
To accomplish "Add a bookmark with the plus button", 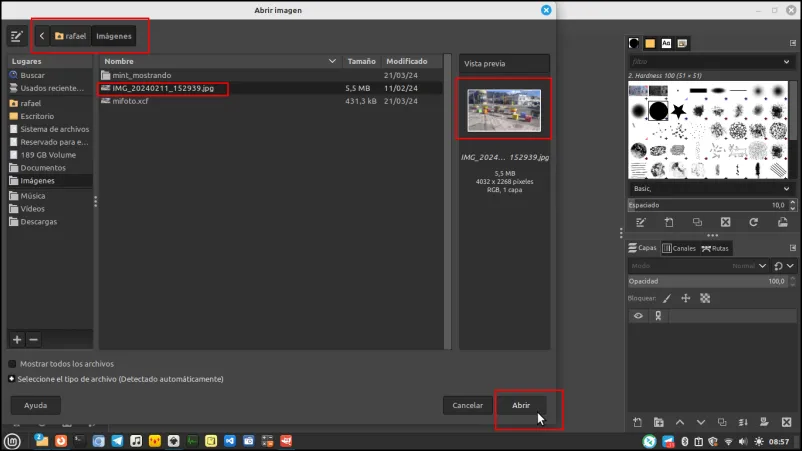I will click(17, 340).
